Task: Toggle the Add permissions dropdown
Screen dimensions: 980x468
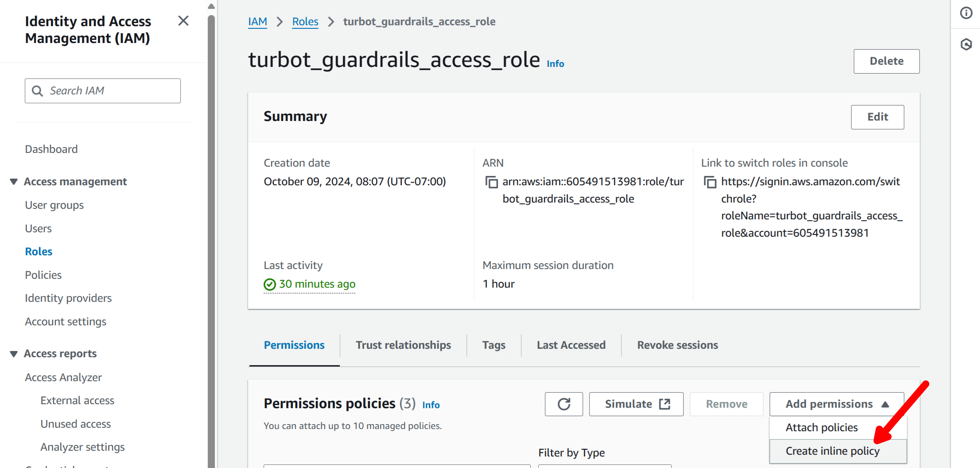Action: (837, 404)
